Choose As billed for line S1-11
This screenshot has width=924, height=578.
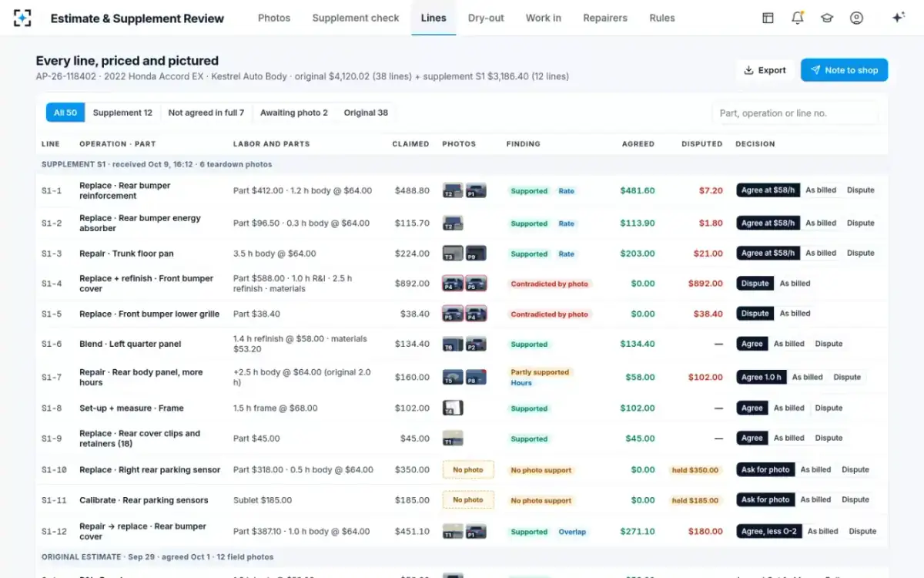[815, 499]
